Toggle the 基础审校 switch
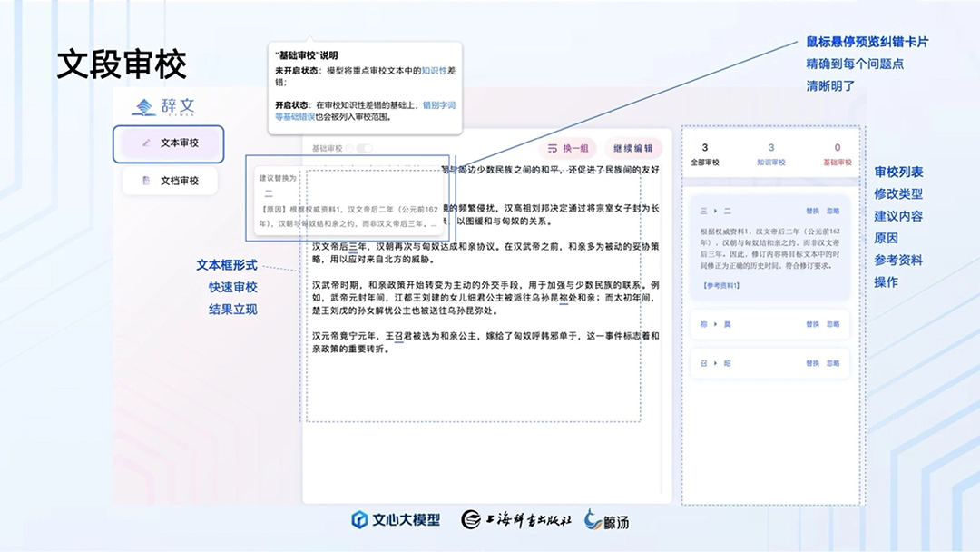The height and width of the screenshot is (552, 980). (x=365, y=148)
